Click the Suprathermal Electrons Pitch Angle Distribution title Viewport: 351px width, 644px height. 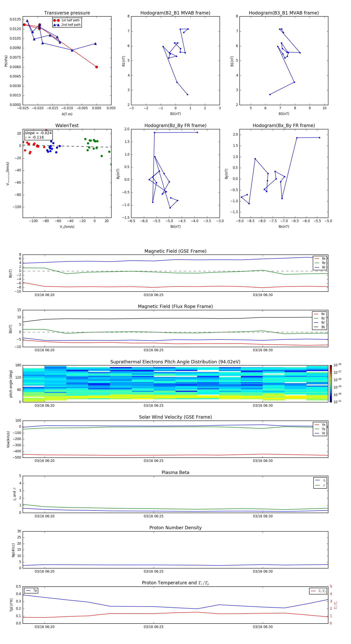click(175, 362)
